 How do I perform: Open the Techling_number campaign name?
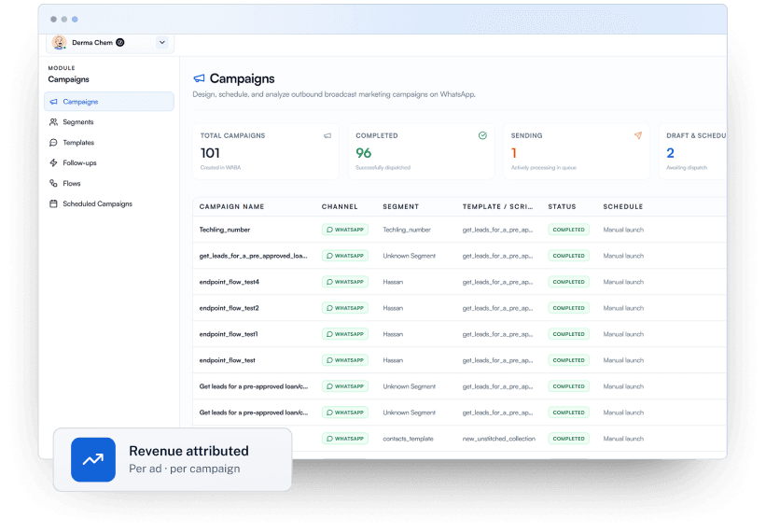[x=225, y=231]
